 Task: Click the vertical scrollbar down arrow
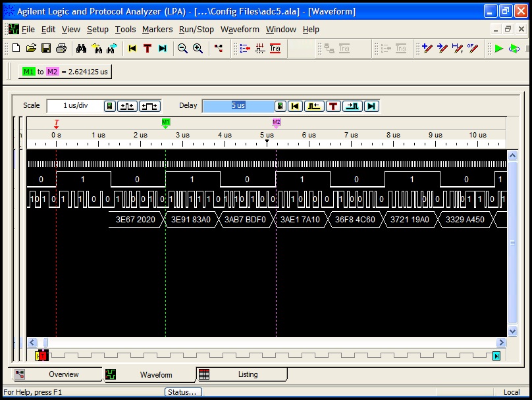512,331
